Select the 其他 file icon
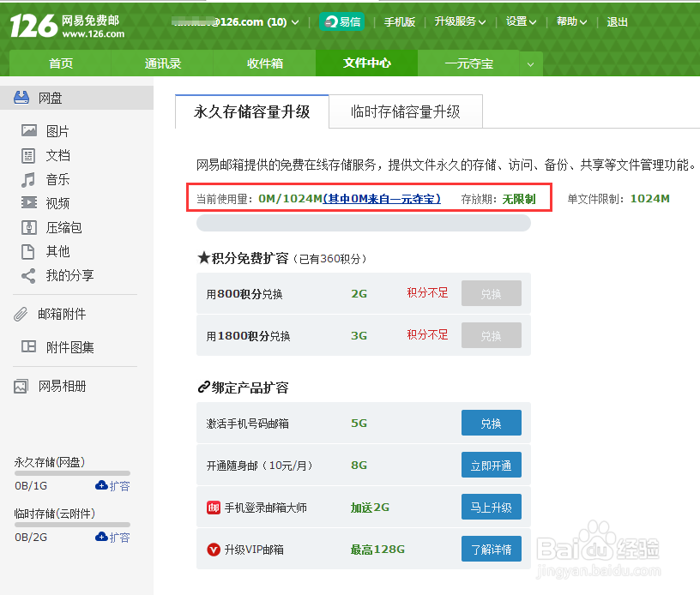700x595 pixels. point(27,251)
